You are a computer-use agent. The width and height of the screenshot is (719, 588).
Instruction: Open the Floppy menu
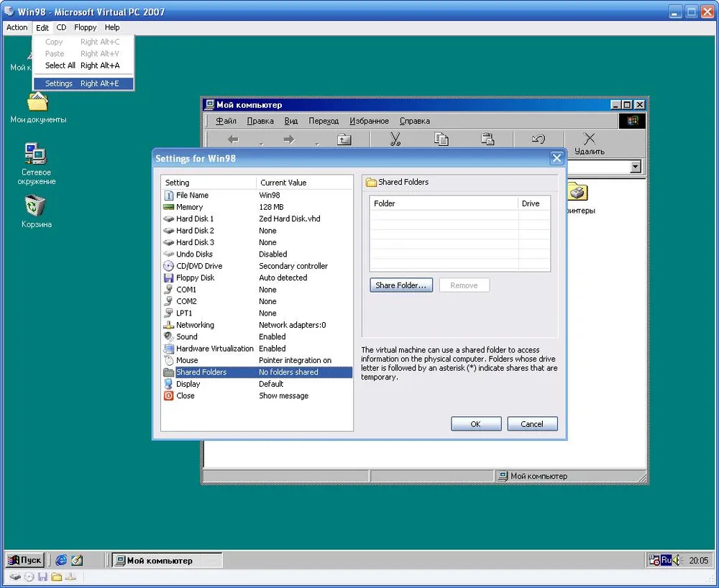tap(85, 27)
